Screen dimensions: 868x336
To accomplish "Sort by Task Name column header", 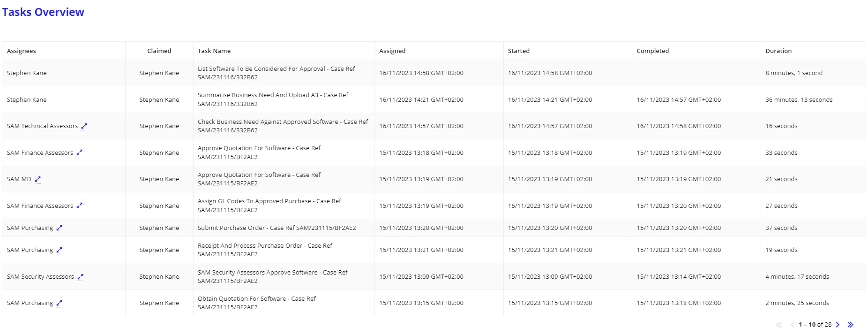I will click(214, 51).
